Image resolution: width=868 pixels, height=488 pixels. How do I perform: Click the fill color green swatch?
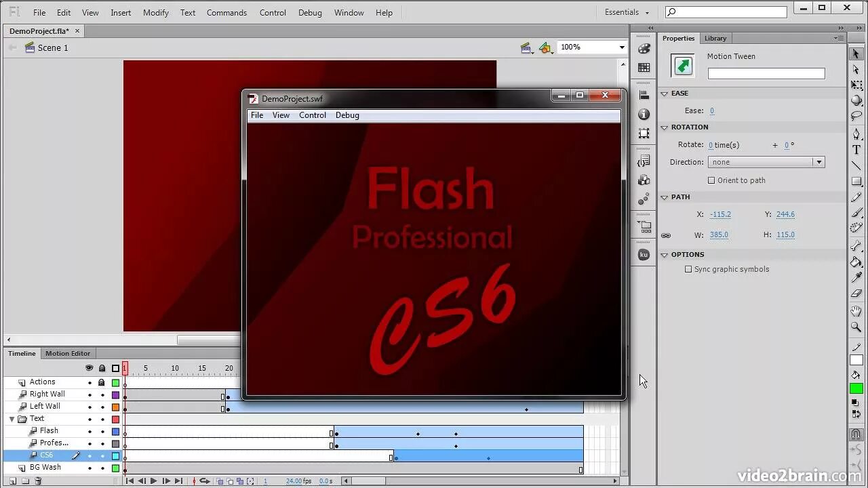coord(856,388)
